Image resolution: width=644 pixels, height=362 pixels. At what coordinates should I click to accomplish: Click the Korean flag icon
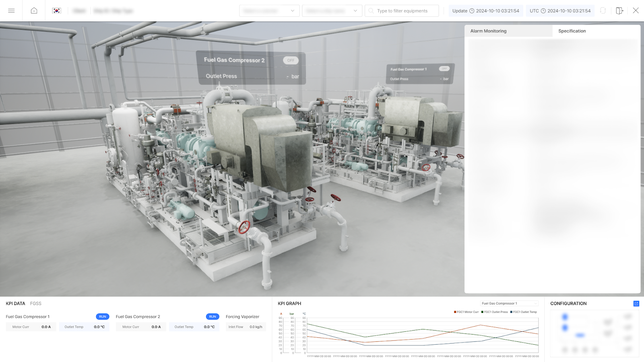click(x=57, y=11)
